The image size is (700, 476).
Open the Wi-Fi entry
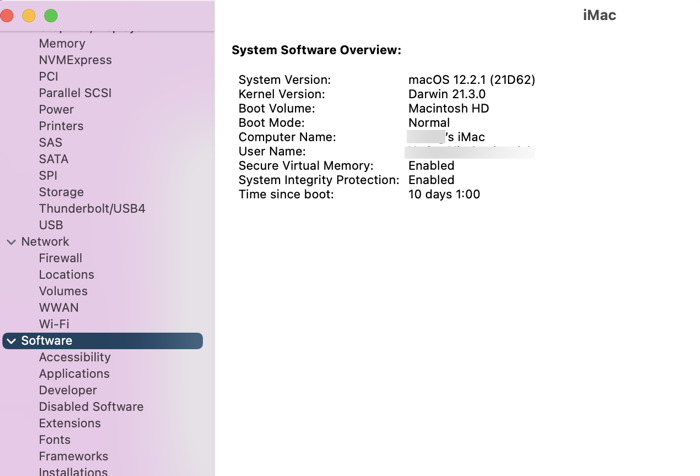pyautogui.click(x=54, y=324)
